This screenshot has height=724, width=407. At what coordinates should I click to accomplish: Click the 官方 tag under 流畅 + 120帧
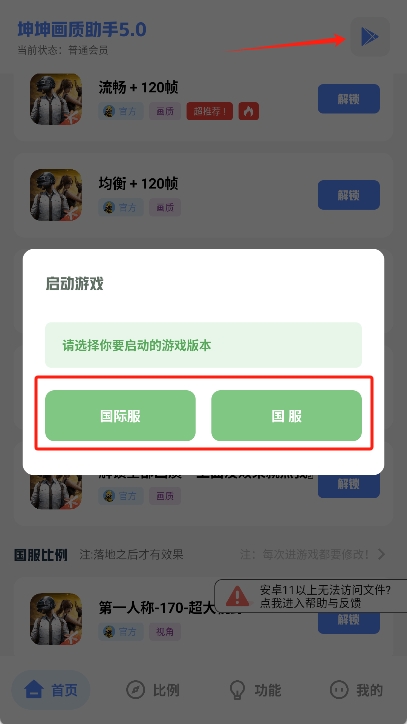[121, 111]
